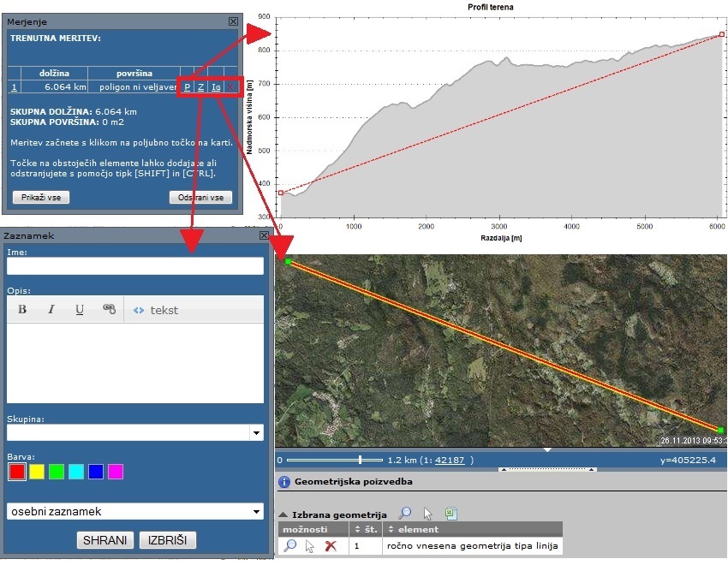Click the pointer icon beside Izbrana geometrija heading
Screen dimensions: 728x565
(x=428, y=514)
